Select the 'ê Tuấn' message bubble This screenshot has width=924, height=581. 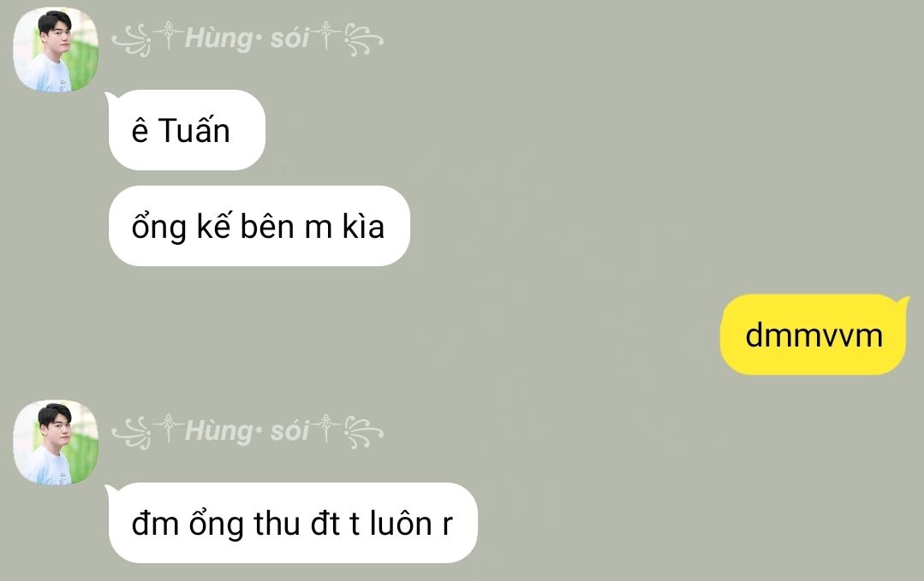point(187,130)
